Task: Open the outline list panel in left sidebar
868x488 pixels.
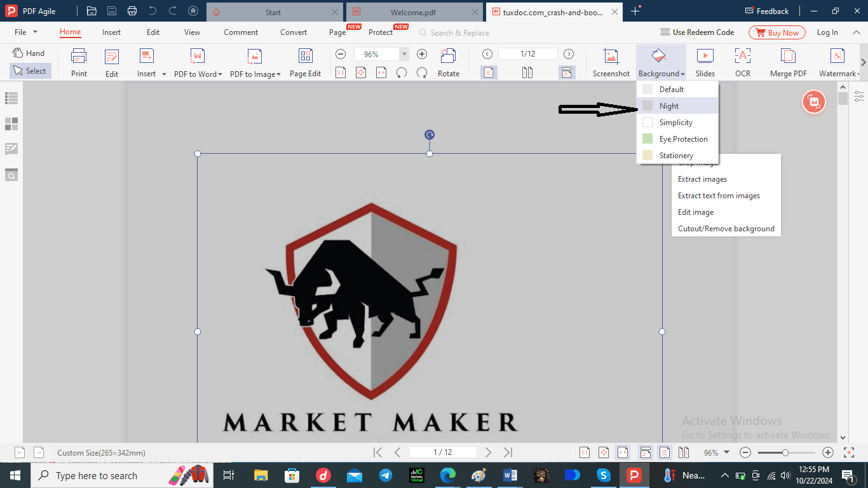Action: [11, 98]
